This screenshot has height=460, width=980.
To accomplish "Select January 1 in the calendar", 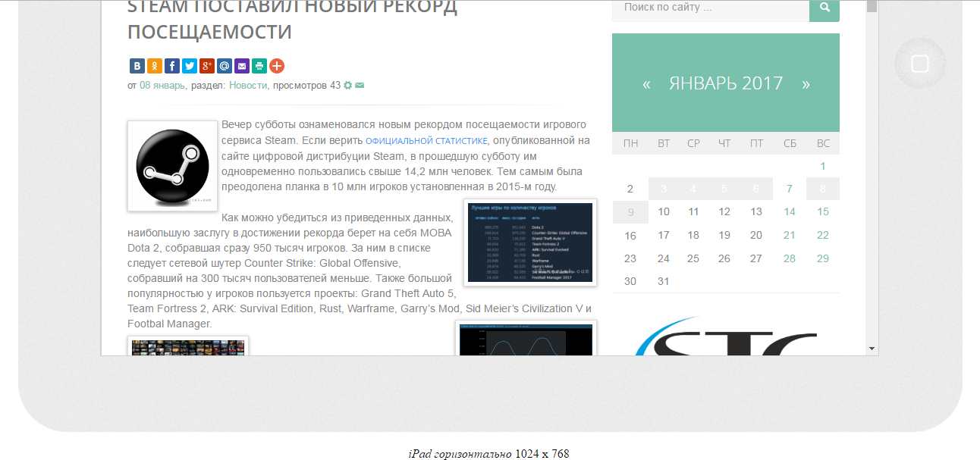I will (823, 166).
